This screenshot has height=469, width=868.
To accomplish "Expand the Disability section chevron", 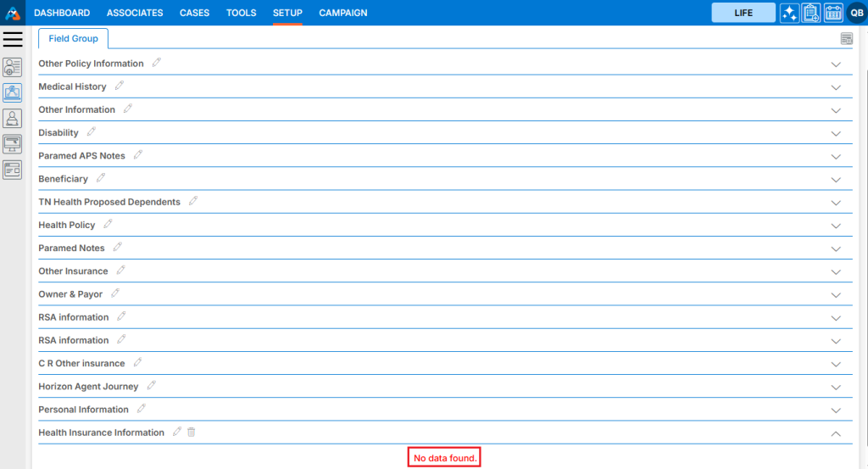I will click(x=836, y=134).
